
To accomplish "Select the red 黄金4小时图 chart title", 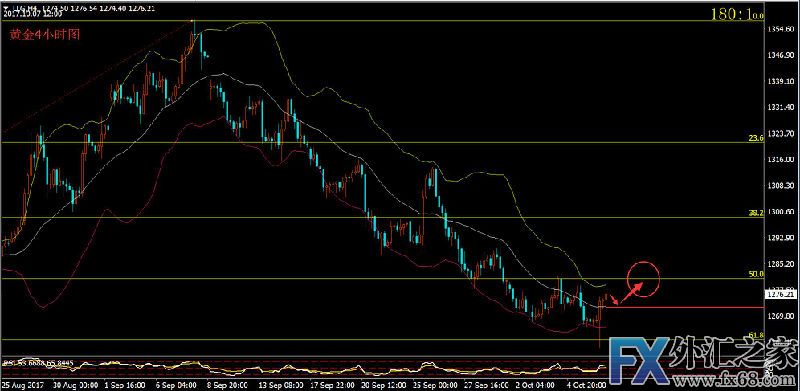I will coord(45,35).
